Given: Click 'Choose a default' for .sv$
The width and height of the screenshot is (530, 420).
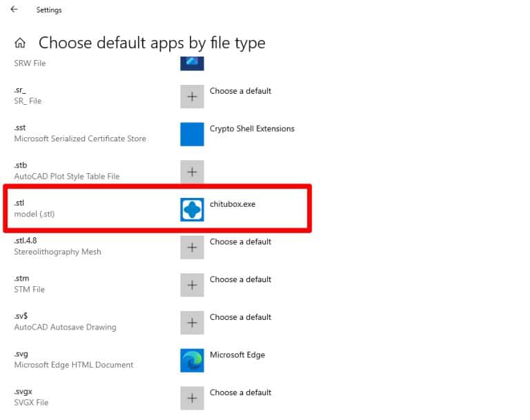Looking at the screenshot, I should (240, 317).
